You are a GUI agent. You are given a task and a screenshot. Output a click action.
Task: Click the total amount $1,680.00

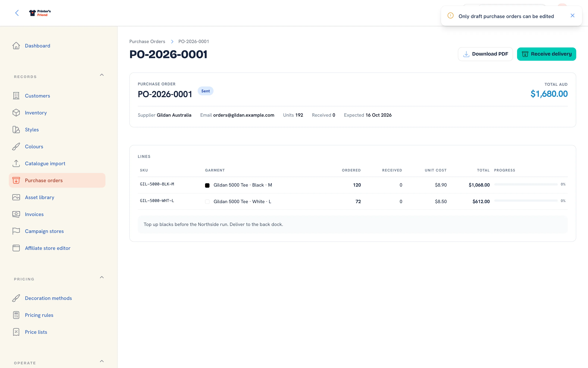549,94
